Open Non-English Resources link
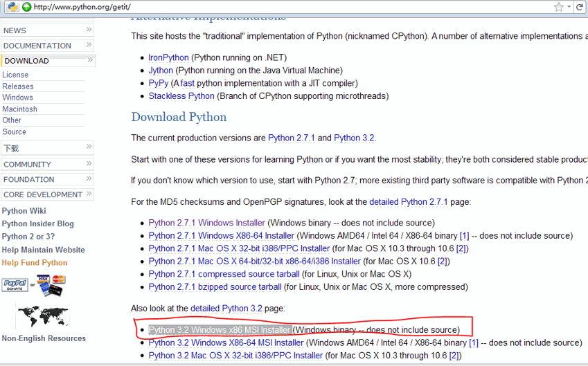Screen dimensions: 588x366 pyautogui.click(x=44, y=338)
